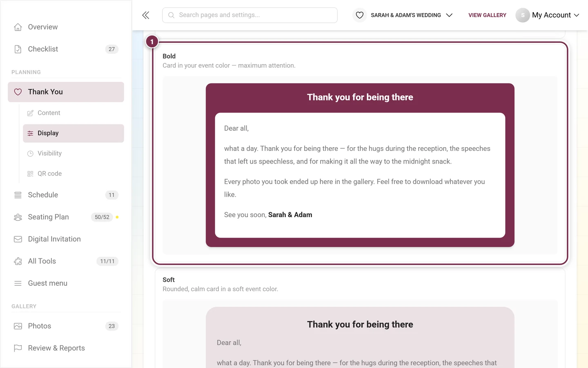588x368 pixels.
Task: Click 'Card in your event color' description
Action: tap(229, 65)
